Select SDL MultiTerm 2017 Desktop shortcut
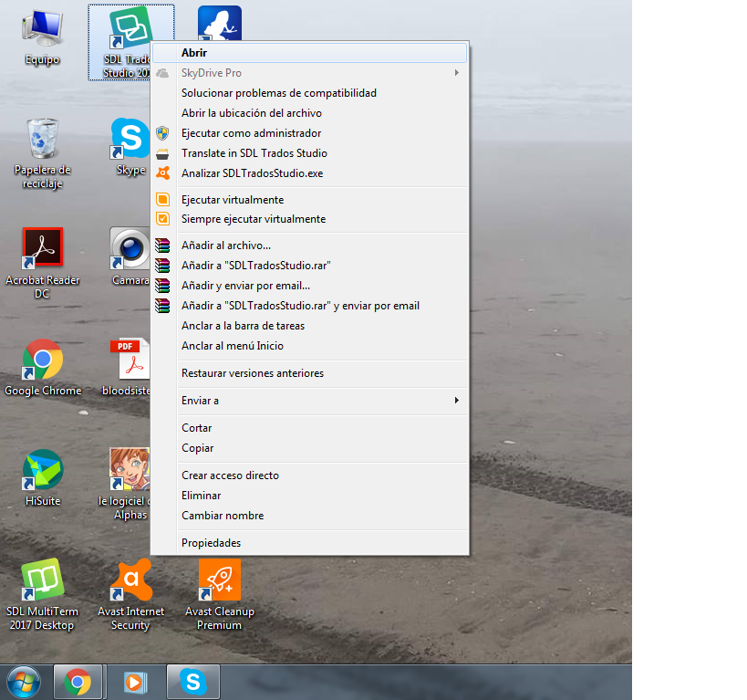The width and height of the screenshot is (747, 700). click(42, 595)
